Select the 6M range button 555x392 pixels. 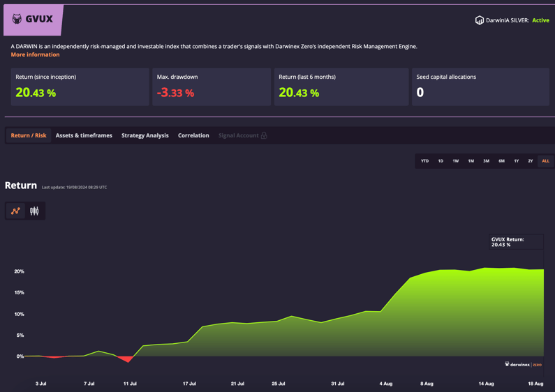point(501,161)
